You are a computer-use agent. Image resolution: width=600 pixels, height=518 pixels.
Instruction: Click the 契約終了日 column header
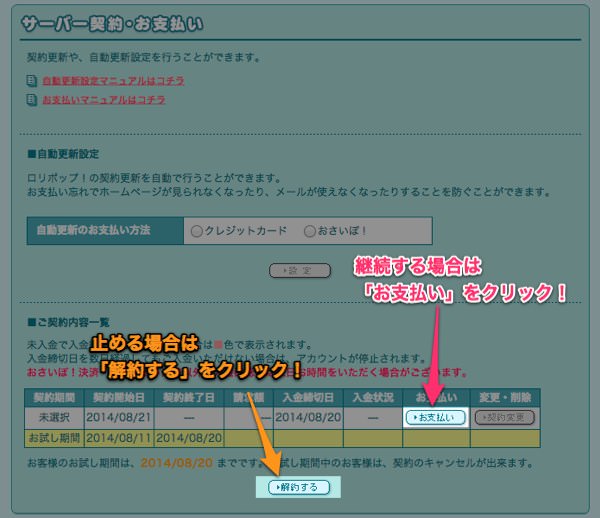tap(189, 397)
